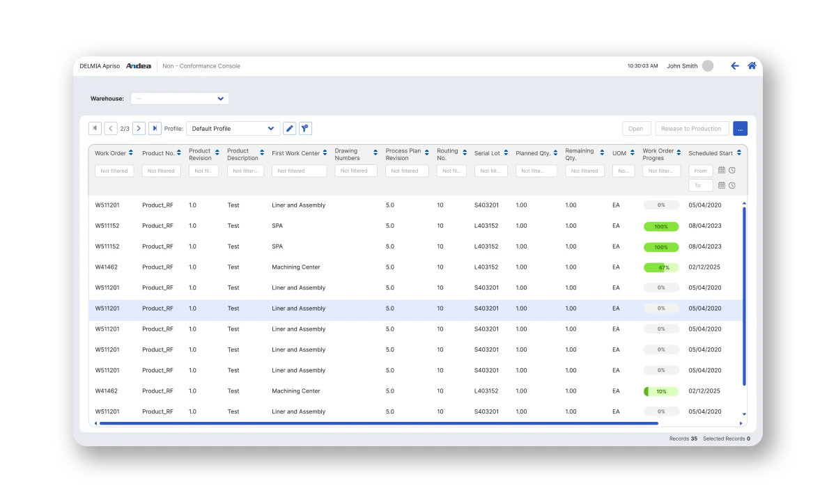The height and width of the screenshot is (504, 836).
Task: Open clock time picker for To field
Action: (x=732, y=185)
